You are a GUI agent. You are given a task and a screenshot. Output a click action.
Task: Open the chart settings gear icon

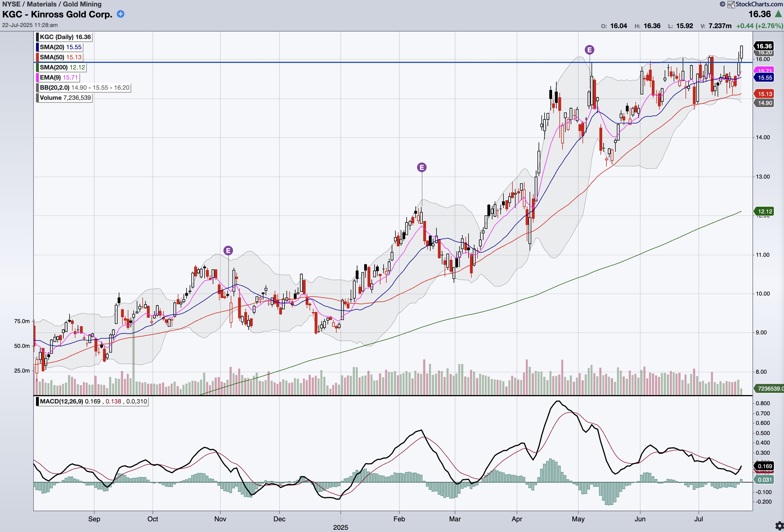(779, 526)
